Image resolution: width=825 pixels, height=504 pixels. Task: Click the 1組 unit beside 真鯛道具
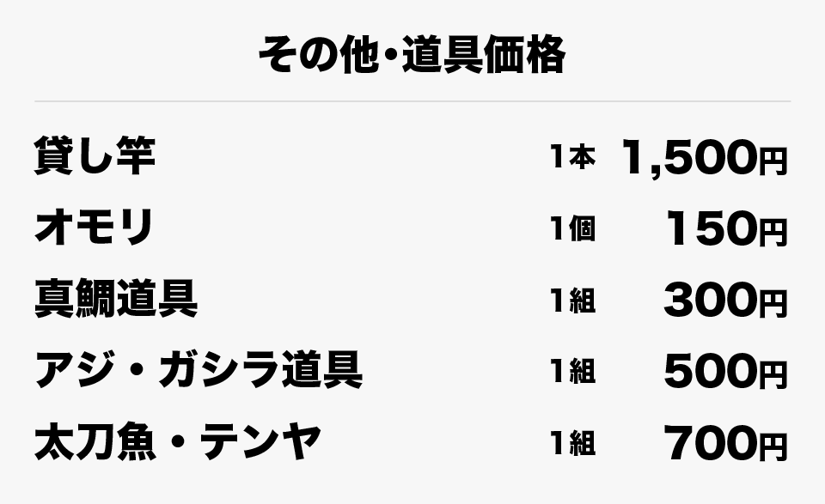click(x=573, y=301)
